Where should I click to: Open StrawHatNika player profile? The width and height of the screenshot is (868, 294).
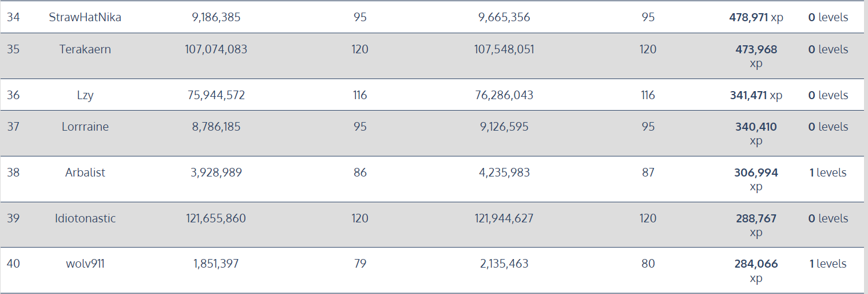[85, 17]
